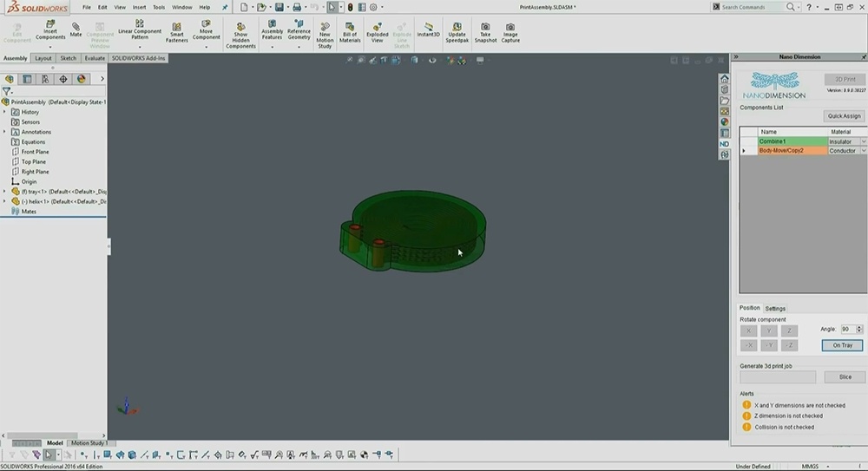Image resolution: width=868 pixels, height=471 pixels.
Task: Select Mates folder in tree
Action: [x=29, y=212]
